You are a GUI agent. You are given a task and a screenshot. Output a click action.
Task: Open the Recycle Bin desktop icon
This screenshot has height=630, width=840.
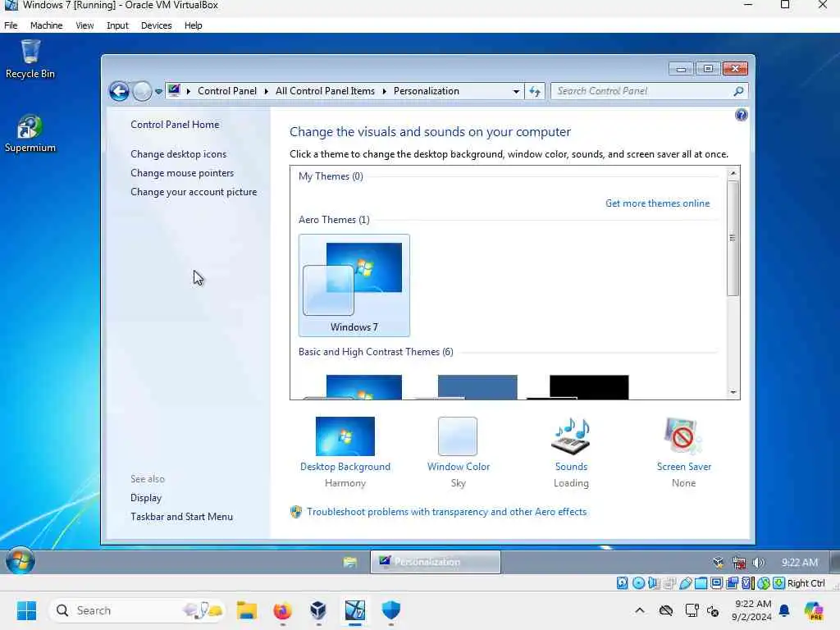pyautogui.click(x=30, y=59)
